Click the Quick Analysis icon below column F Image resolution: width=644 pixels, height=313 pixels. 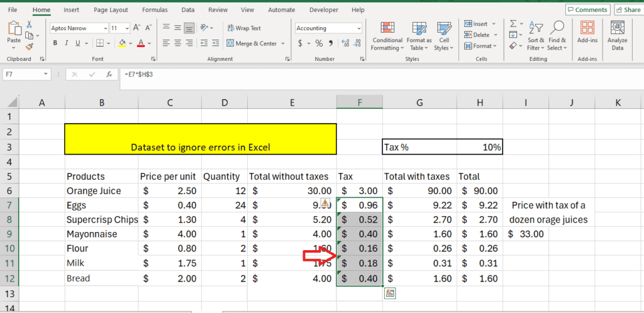tap(389, 293)
